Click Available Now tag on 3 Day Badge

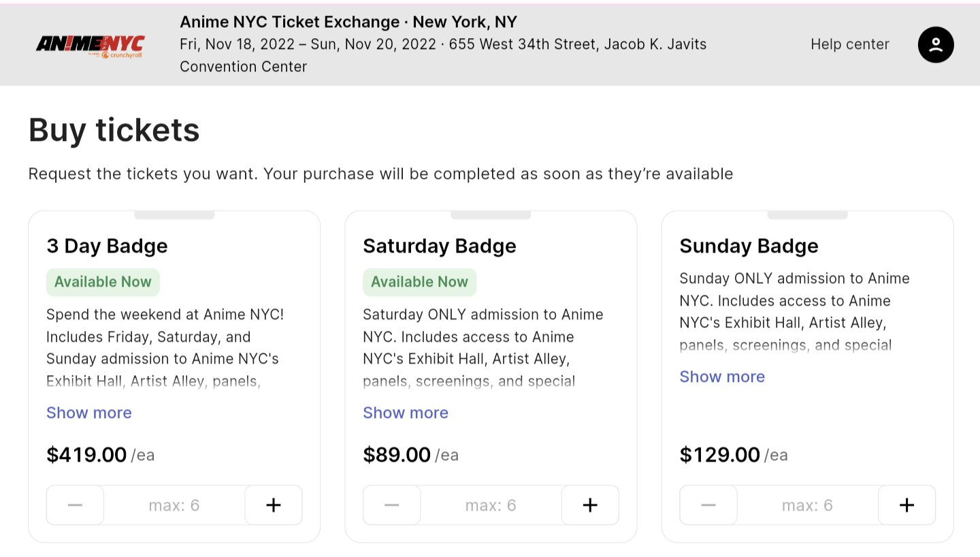point(103,282)
